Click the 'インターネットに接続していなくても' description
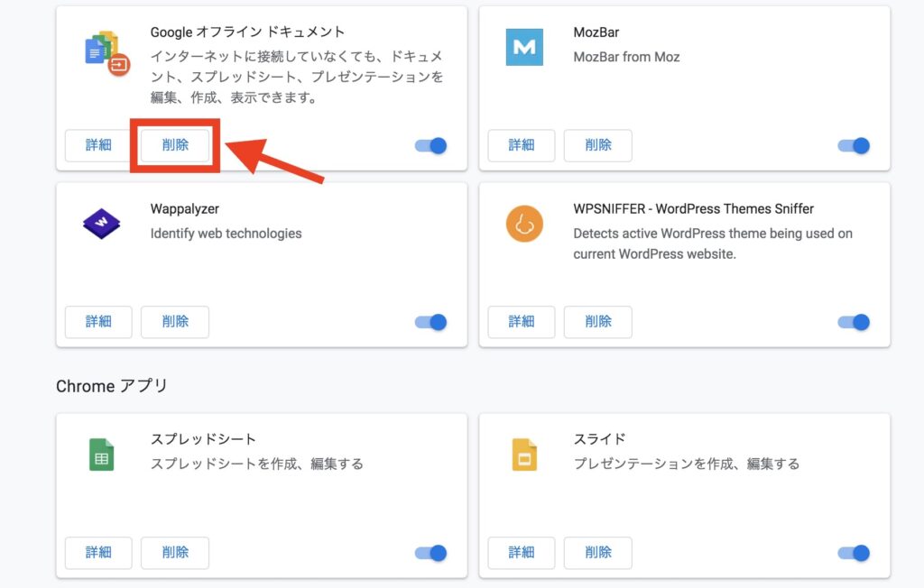The height and width of the screenshot is (588, 924). (296, 78)
